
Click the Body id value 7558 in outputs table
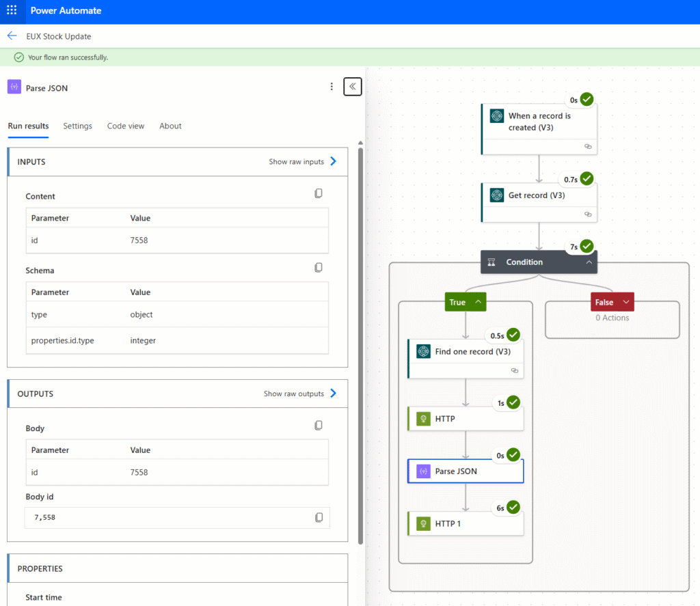139,472
